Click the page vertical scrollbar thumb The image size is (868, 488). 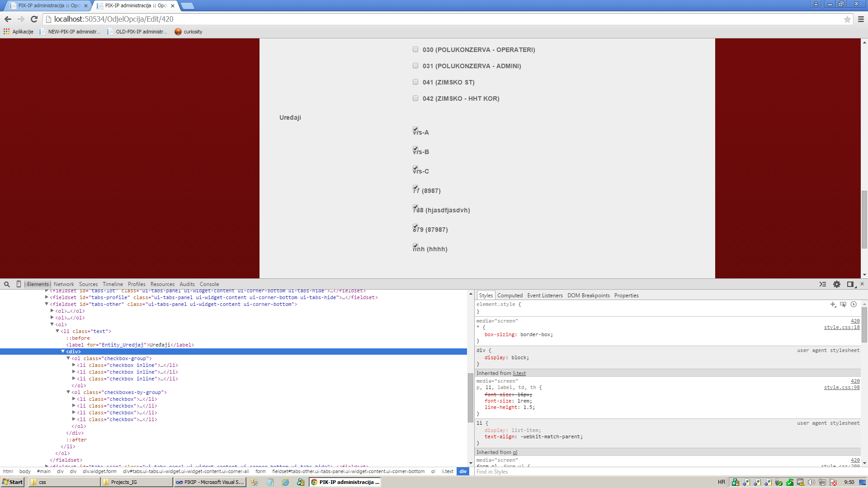pos(864,220)
